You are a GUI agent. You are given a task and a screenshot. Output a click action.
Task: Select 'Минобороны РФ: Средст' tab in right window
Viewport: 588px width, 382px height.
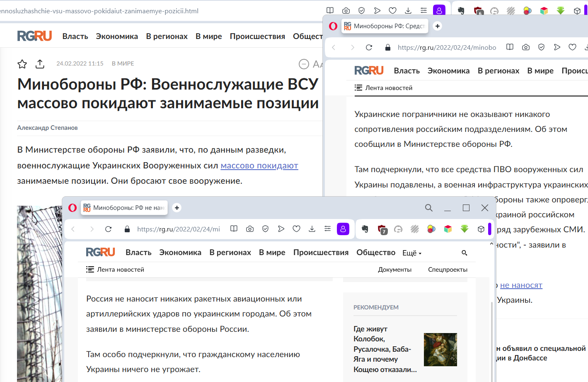coord(385,26)
